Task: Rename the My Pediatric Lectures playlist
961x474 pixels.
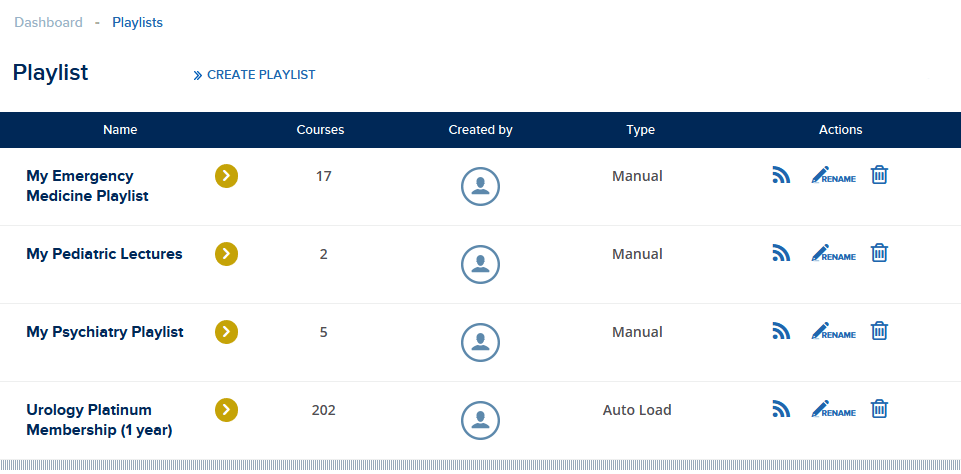Action: (834, 253)
